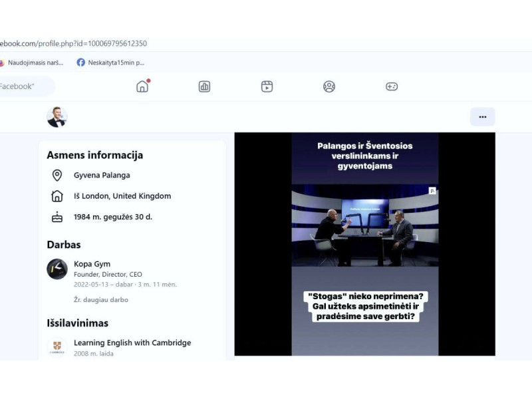
Task: Open the Facebook Home feed icon
Action: tap(142, 86)
